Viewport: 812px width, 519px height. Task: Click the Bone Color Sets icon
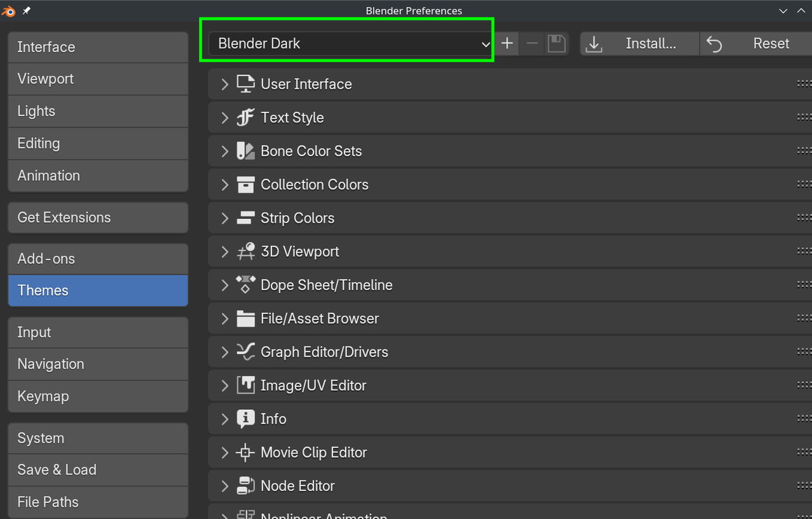coord(246,151)
